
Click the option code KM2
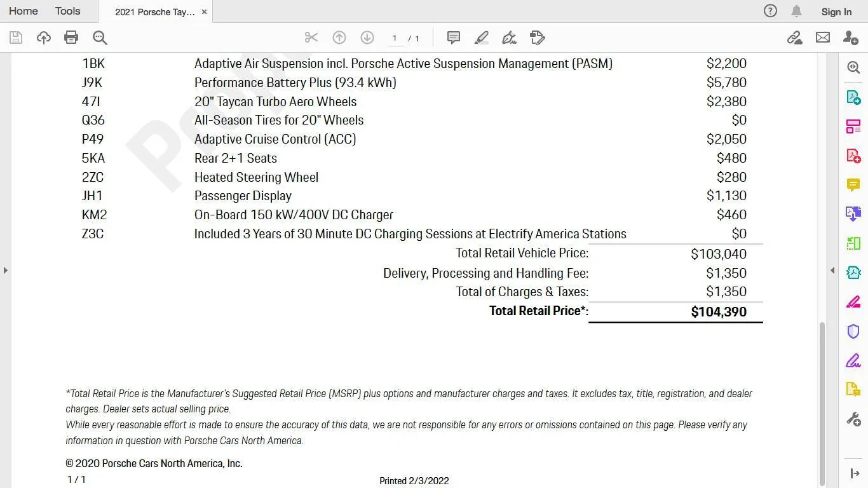(x=95, y=215)
